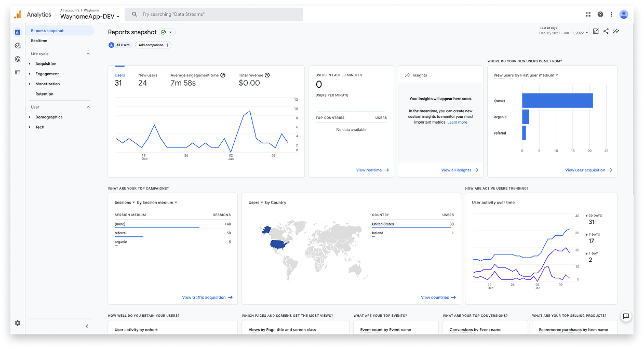The height and width of the screenshot is (349, 644).
Task: Open the user account avatar
Action: pos(624,15)
